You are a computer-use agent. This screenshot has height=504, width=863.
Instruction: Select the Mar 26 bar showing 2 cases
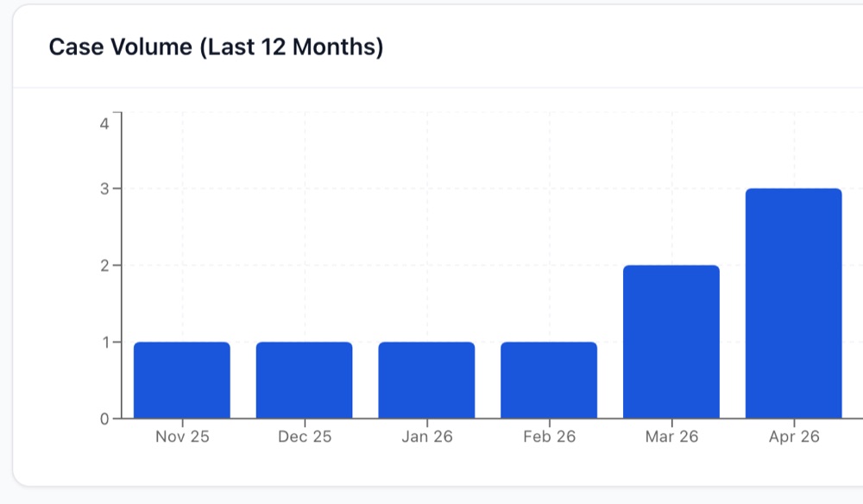coord(671,342)
